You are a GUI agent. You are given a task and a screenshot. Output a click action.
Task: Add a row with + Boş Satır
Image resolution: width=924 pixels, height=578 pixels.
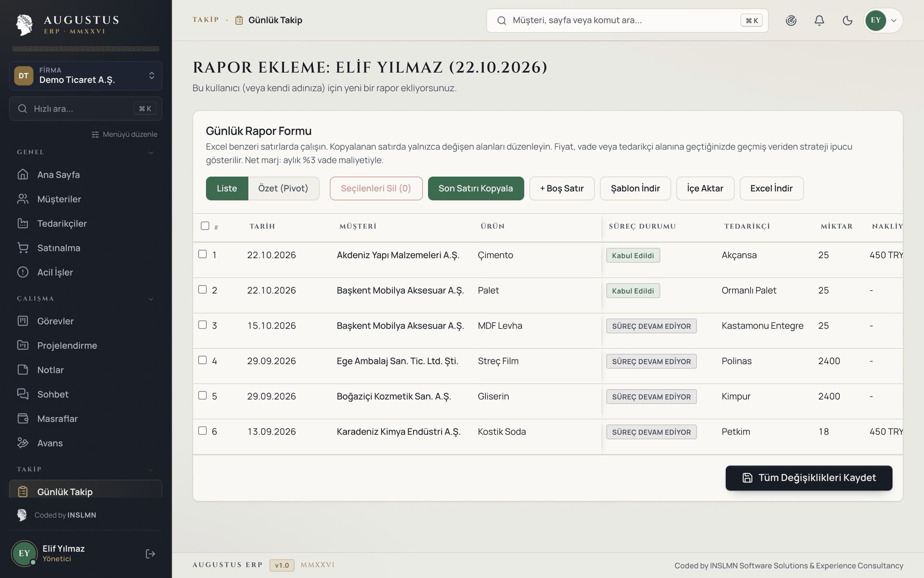tap(562, 188)
